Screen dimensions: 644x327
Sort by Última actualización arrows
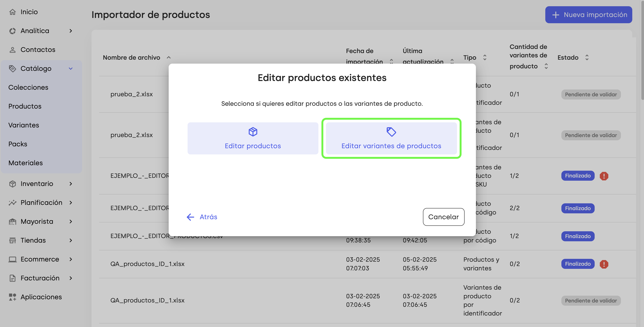click(452, 61)
